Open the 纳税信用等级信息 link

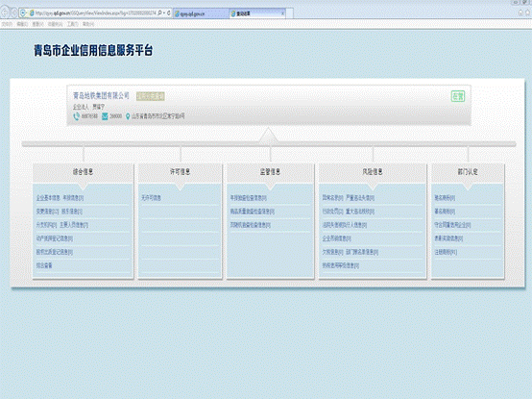(341, 265)
